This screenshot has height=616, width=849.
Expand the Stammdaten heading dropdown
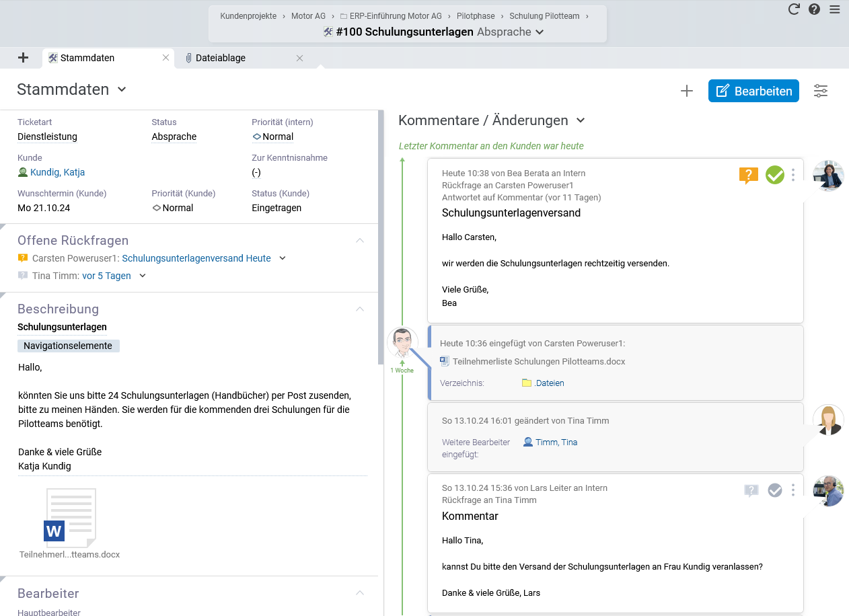pyautogui.click(x=122, y=89)
